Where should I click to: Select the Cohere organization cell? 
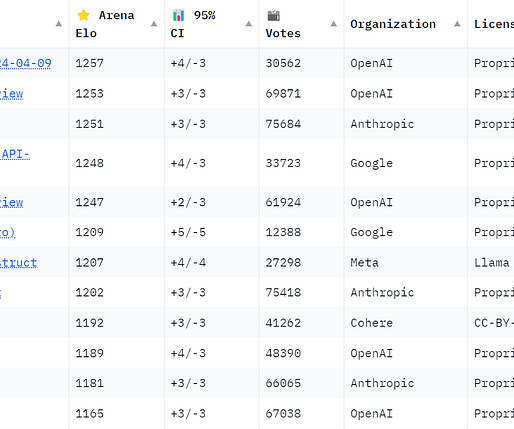[x=372, y=323]
